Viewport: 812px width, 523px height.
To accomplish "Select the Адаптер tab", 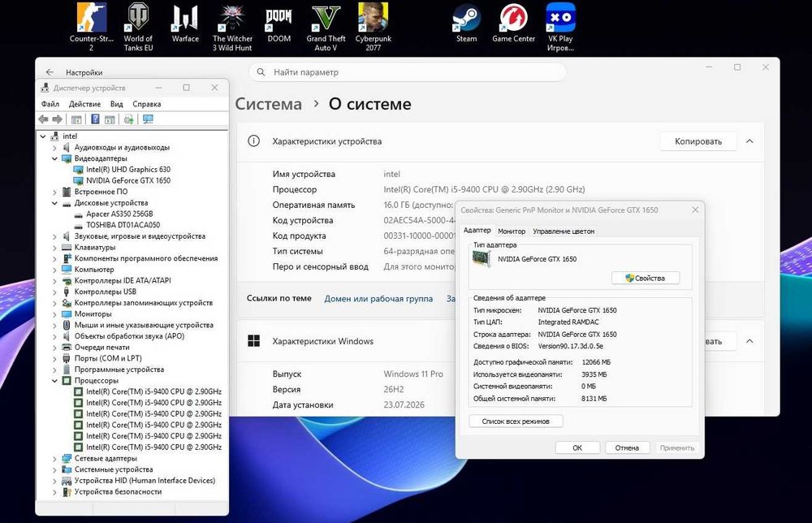I will pos(477,231).
